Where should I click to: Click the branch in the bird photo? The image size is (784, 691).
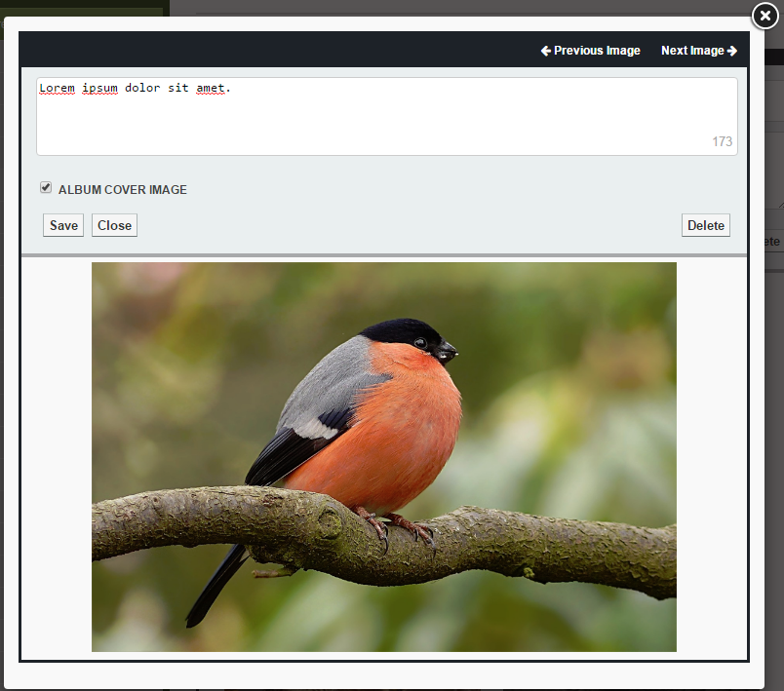546,546
